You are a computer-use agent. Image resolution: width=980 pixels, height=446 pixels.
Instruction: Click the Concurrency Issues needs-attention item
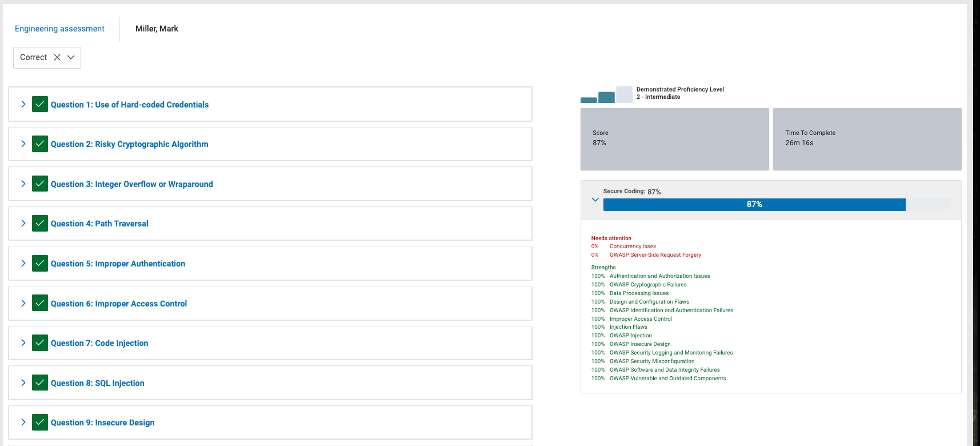click(633, 246)
